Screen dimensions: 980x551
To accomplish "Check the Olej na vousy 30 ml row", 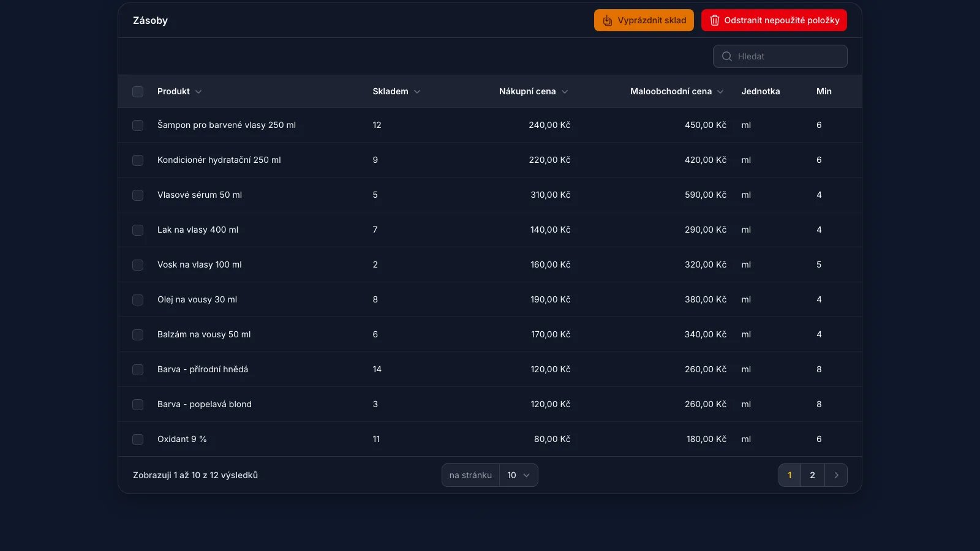I will [138, 300].
